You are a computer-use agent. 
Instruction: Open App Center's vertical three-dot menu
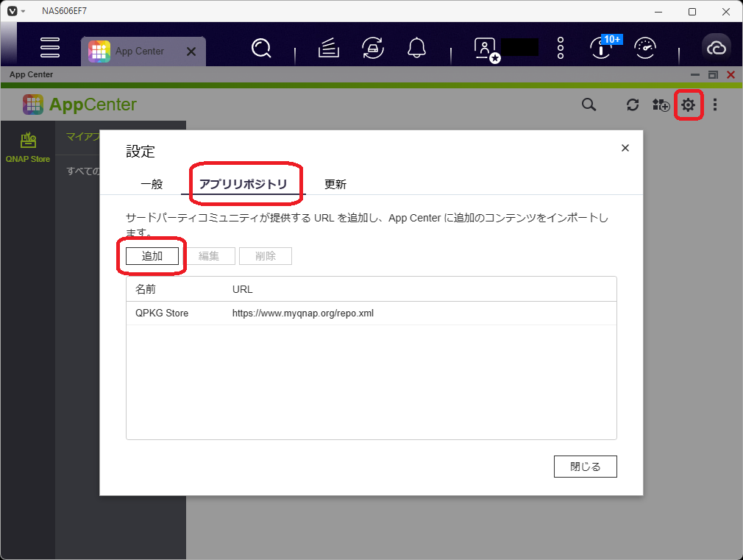click(x=714, y=104)
